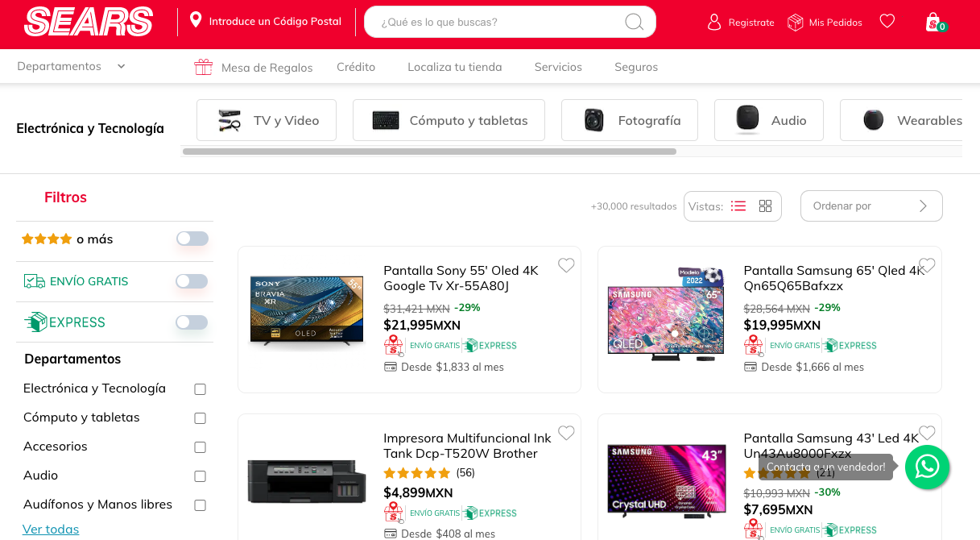
Task: Click the Regístrate link
Action: [x=751, y=23]
